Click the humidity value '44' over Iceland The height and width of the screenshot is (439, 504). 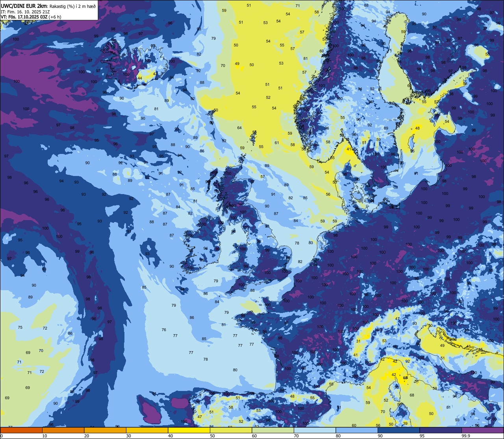click(x=140, y=78)
